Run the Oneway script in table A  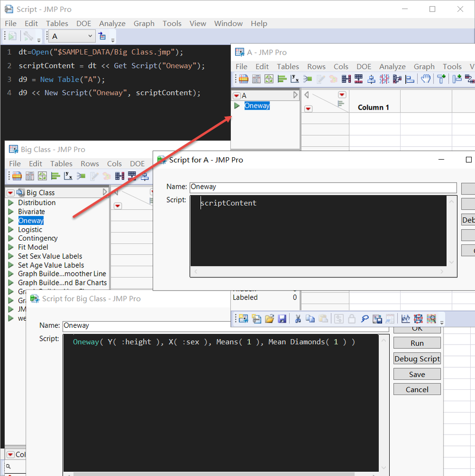point(237,106)
